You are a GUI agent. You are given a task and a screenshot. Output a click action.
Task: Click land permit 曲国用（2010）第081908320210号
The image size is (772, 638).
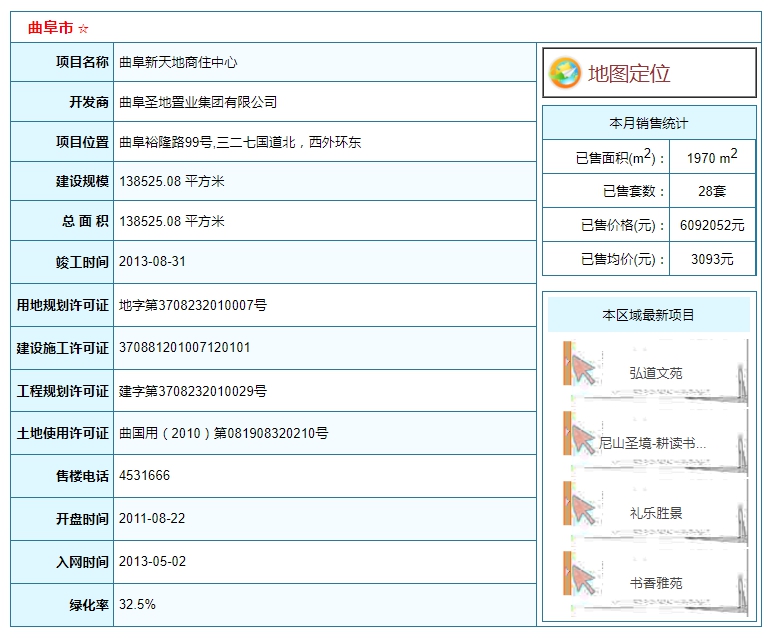click(224, 433)
